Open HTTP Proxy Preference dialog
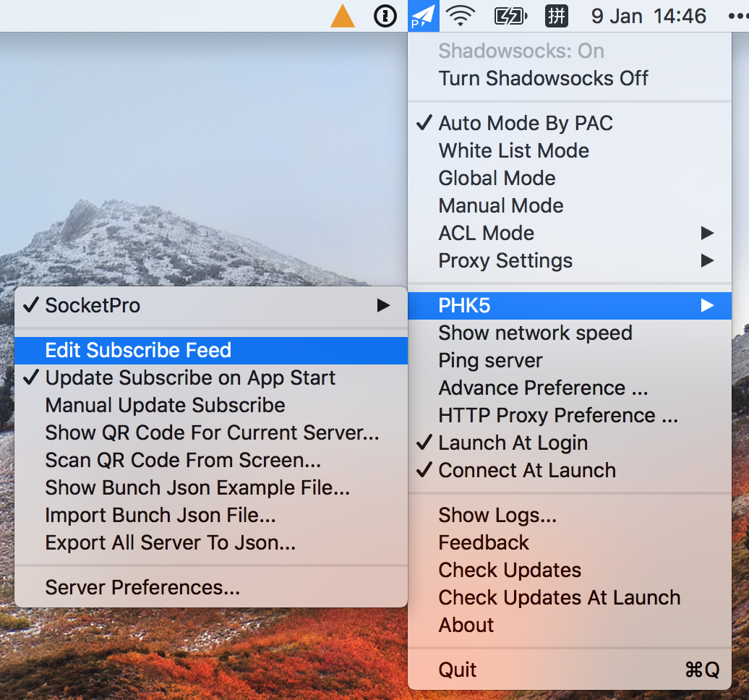This screenshot has height=700, width=749. point(570,416)
